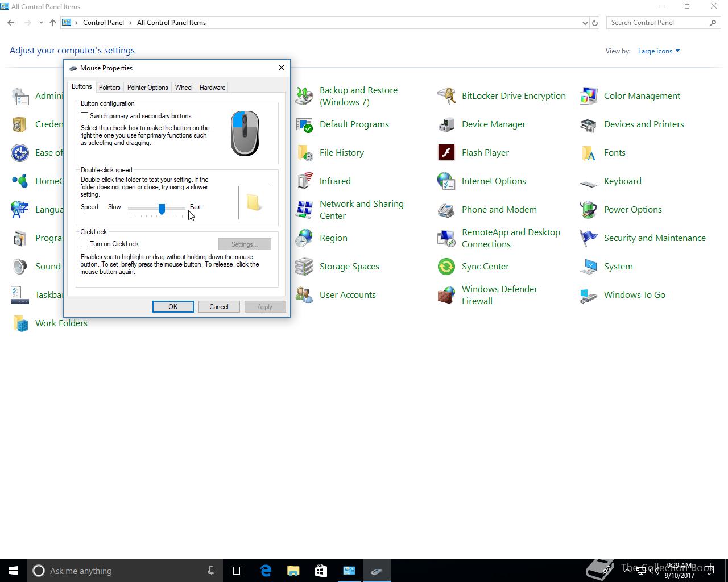Expand breadcrumb arrow after Control Panel
Screen dimensions: 728x582
tap(130, 23)
